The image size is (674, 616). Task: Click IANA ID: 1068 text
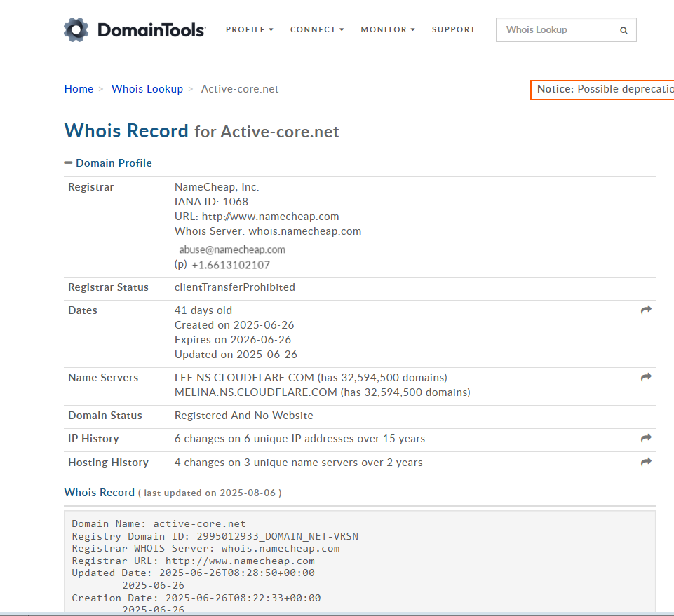click(x=212, y=201)
